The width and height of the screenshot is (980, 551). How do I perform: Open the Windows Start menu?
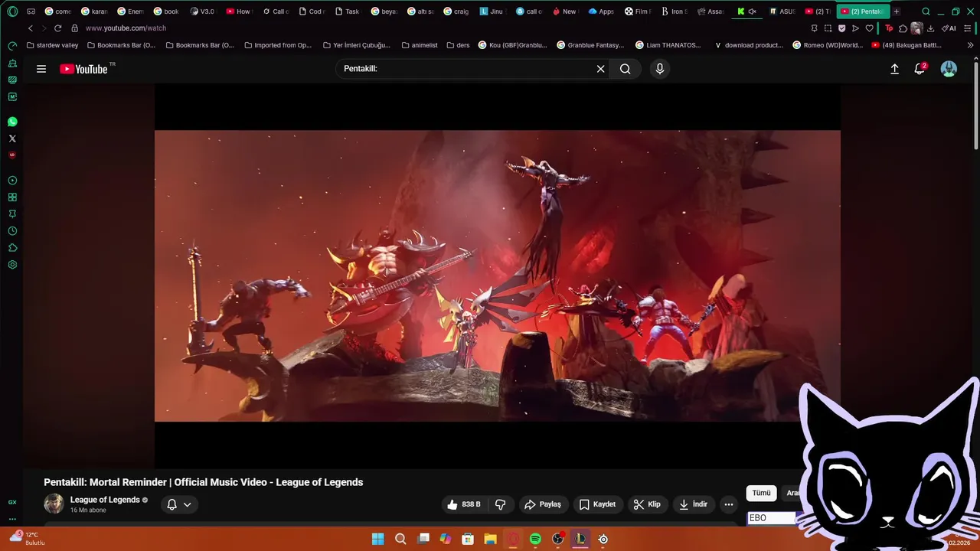click(378, 539)
